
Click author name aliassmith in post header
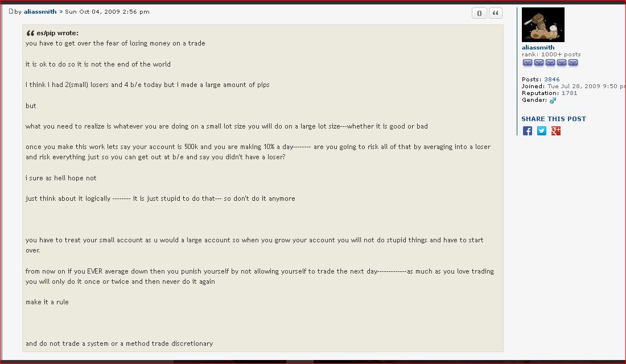(x=40, y=11)
